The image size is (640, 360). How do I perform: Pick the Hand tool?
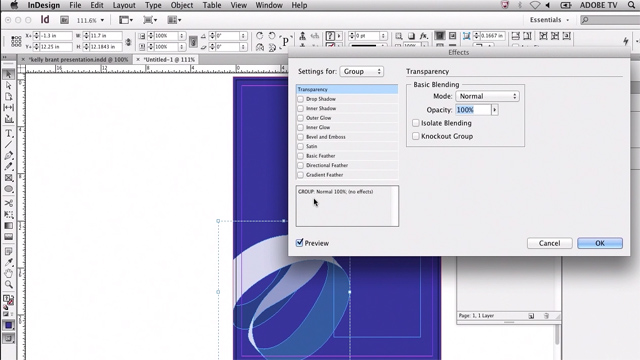(9, 273)
